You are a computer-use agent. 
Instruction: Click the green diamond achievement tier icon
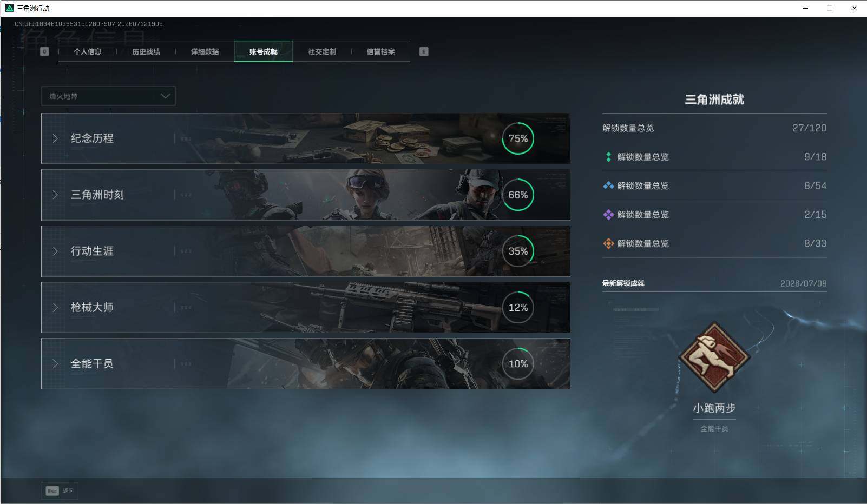click(x=608, y=157)
